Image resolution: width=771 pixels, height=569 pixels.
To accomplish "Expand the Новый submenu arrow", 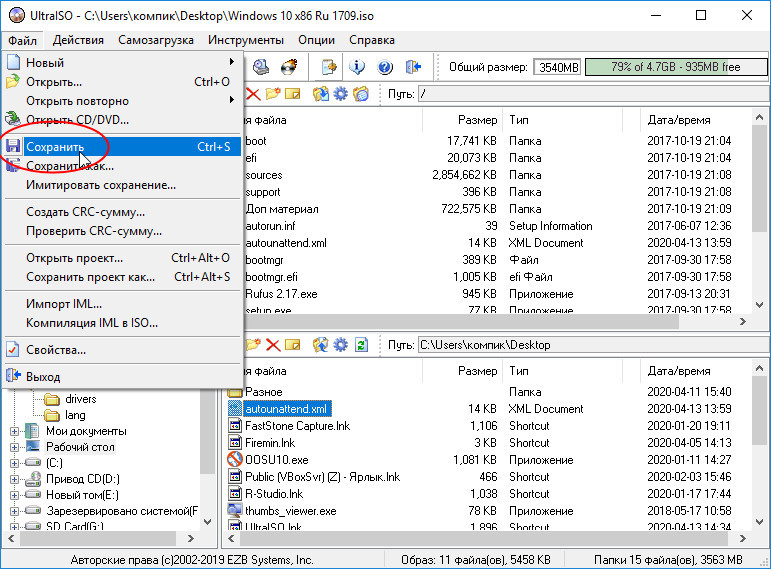I will coord(231,62).
